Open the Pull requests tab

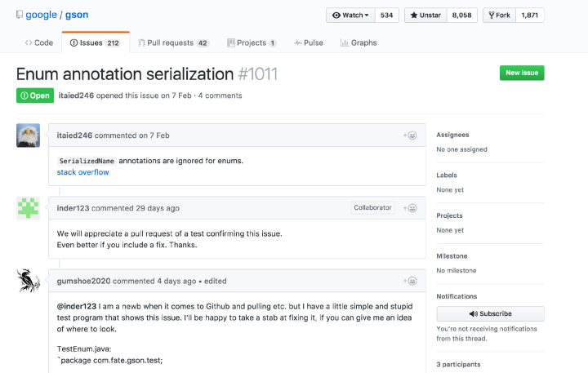[x=173, y=42]
